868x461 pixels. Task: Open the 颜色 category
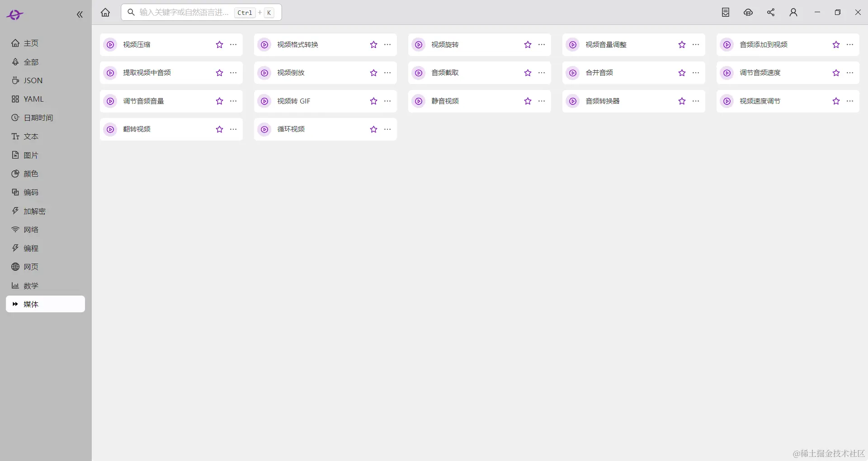click(x=45, y=174)
